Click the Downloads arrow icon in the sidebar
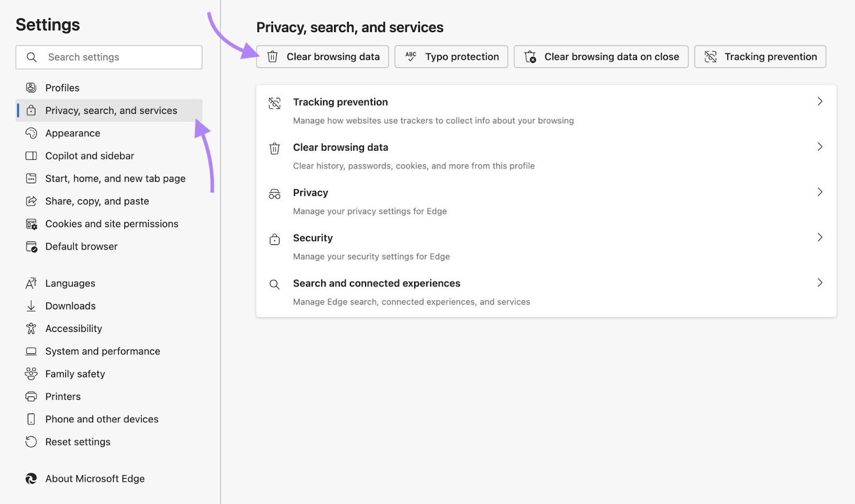Image resolution: width=855 pixels, height=504 pixels. [32, 305]
